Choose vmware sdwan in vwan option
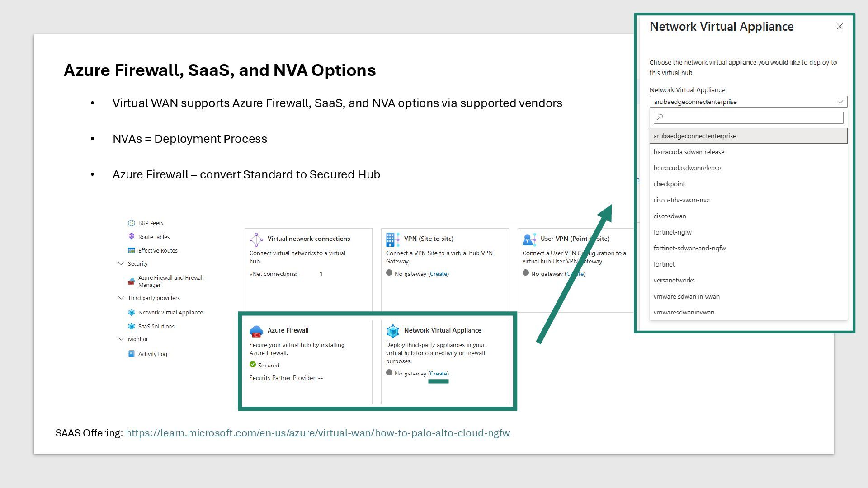 pos(749,296)
